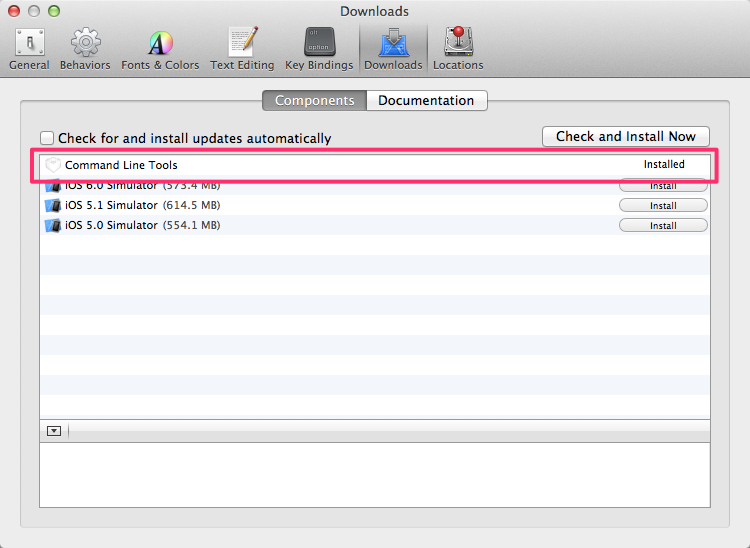This screenshot has width=750, height=548.
Task: Open the Fonts & Colors pane
Action: click(x=160, y=50)
